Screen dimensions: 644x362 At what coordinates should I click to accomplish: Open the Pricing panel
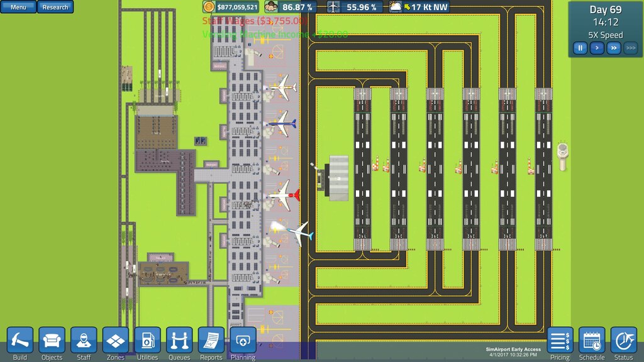click(560, 340)
